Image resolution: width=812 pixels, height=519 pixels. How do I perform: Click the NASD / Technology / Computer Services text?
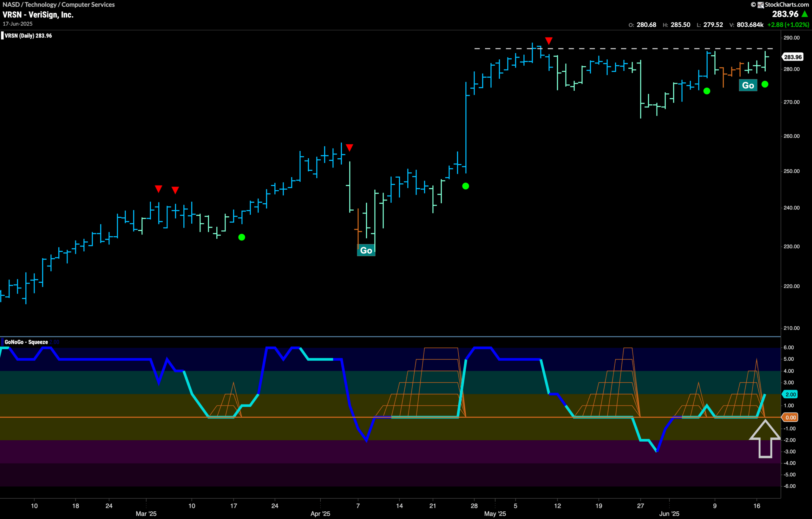click(59, 5)
